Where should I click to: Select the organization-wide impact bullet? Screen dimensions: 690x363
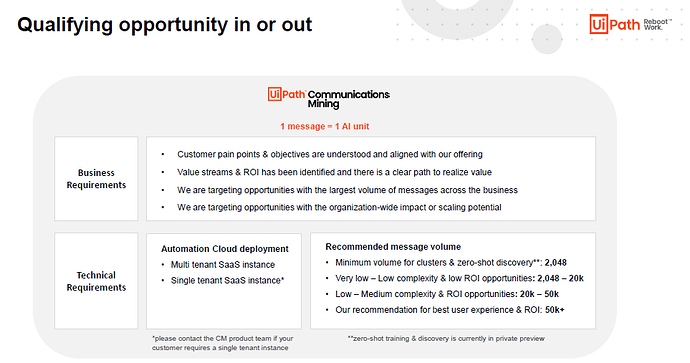pyautogui.click(x=339, y=207)
